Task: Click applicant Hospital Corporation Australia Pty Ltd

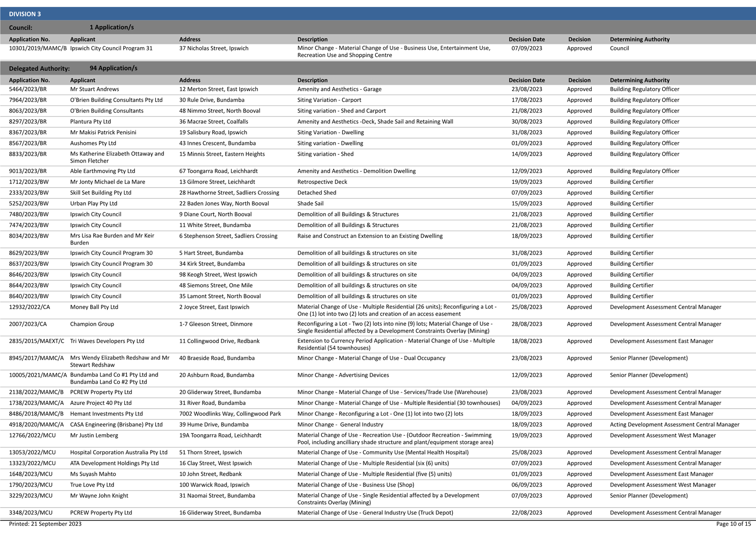Action: 119,453
